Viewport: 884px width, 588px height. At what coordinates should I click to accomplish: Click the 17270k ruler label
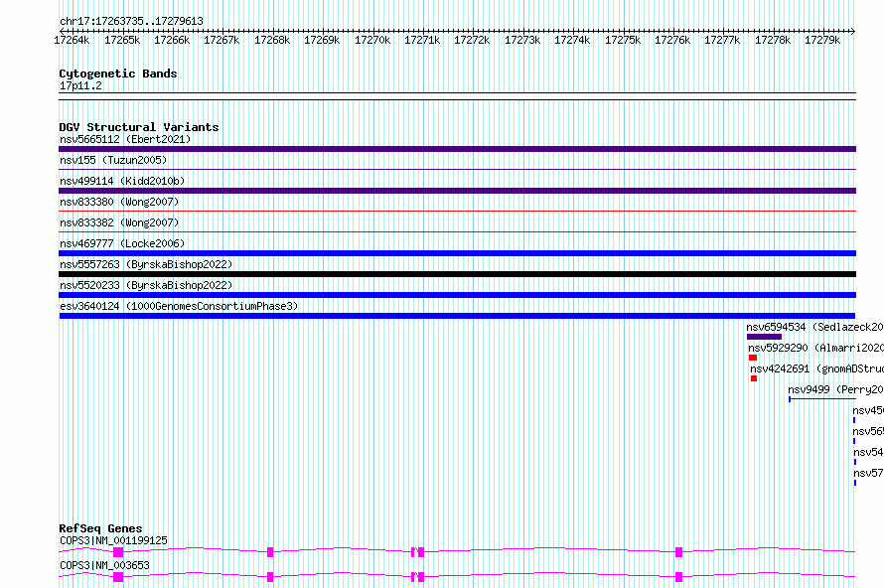pos(372,40)
